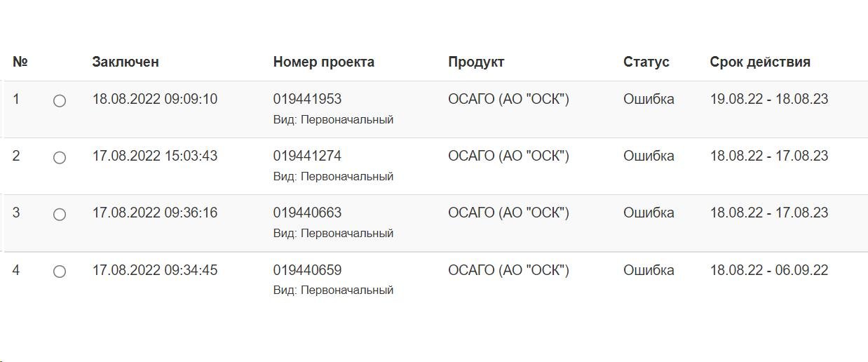Click the Продукт column header
This screenshot has height=362, width=868.
[x=476, y=62]
